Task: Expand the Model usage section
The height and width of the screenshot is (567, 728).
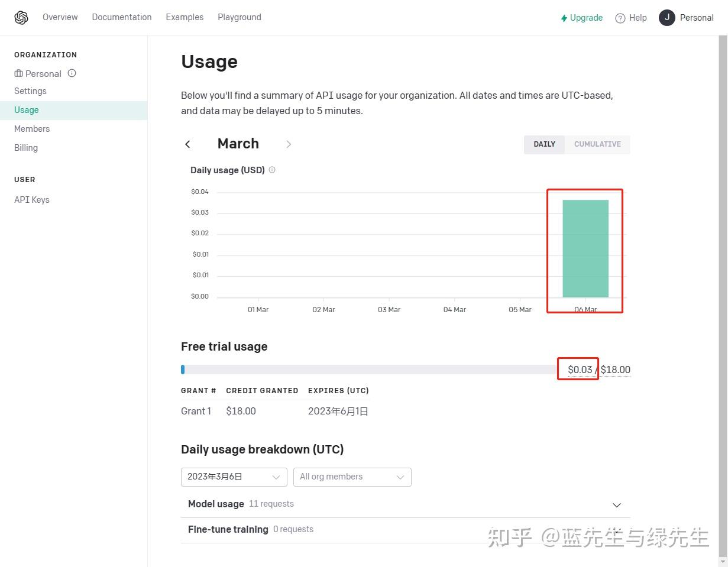Action: [x=617, y=505]
